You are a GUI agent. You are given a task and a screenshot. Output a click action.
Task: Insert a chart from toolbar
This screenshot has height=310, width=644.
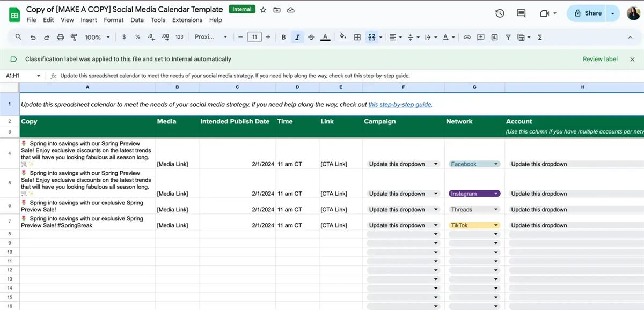point(494,38)
